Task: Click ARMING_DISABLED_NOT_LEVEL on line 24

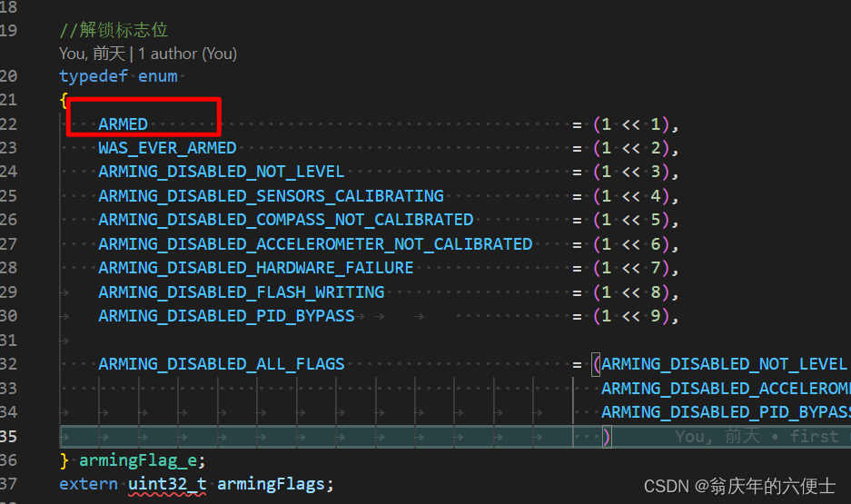Action: (x=221, y=172)
